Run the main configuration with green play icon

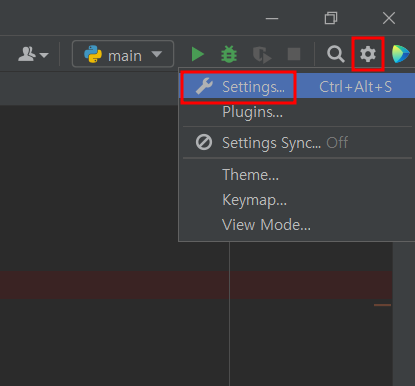click(x=198, y=54)
